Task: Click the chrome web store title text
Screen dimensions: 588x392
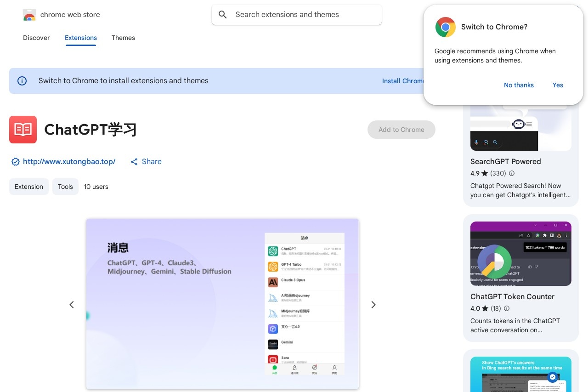Action: (70, 15)
